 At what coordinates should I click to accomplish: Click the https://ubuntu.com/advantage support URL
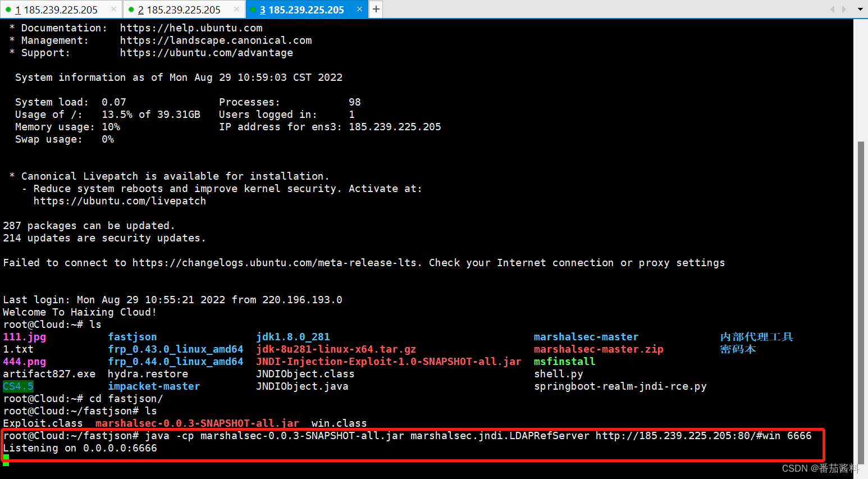point(206,53)
